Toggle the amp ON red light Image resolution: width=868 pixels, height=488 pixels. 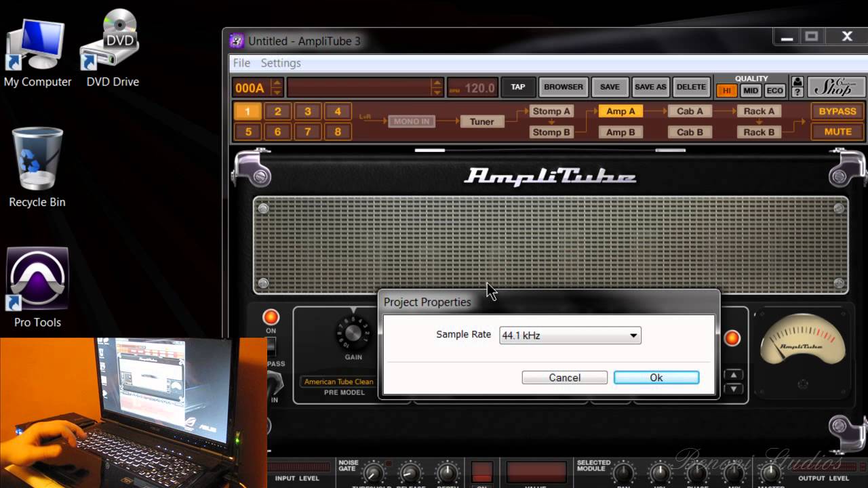271,317
